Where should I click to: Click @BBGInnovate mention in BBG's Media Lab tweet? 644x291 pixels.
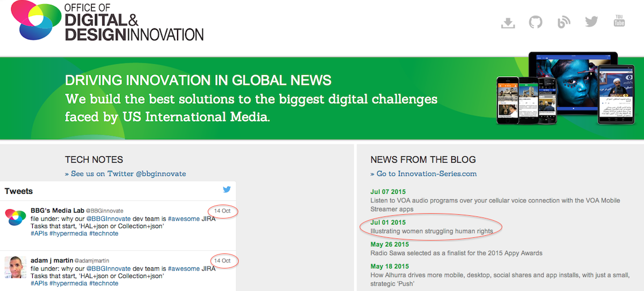tap(108, 219)
